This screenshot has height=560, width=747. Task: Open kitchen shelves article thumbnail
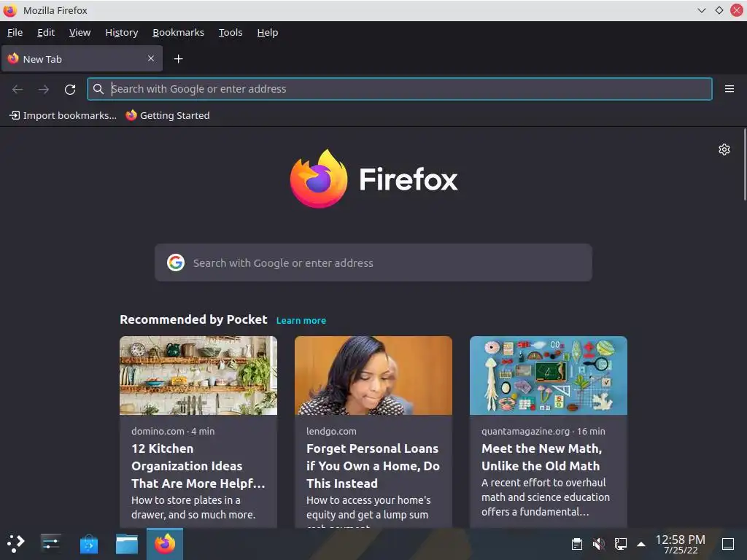[198, 376]
